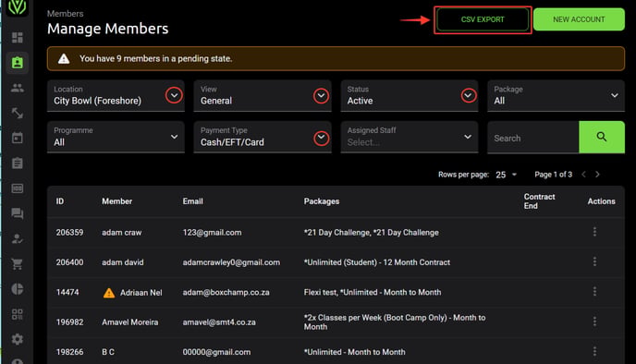
Task: Open actions menu for Amavel Moreira
Action: 594,322
